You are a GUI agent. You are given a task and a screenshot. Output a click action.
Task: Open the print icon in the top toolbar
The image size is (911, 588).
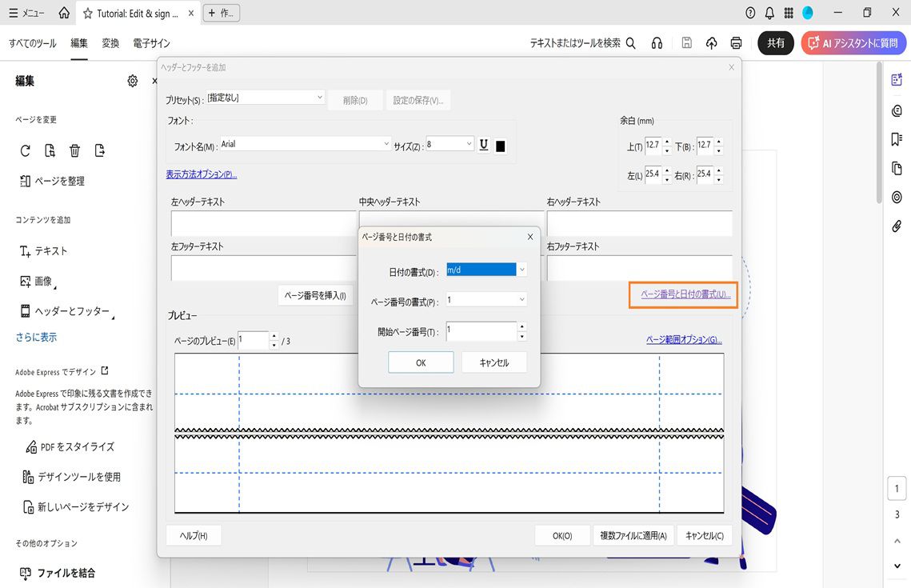point(736,42)
